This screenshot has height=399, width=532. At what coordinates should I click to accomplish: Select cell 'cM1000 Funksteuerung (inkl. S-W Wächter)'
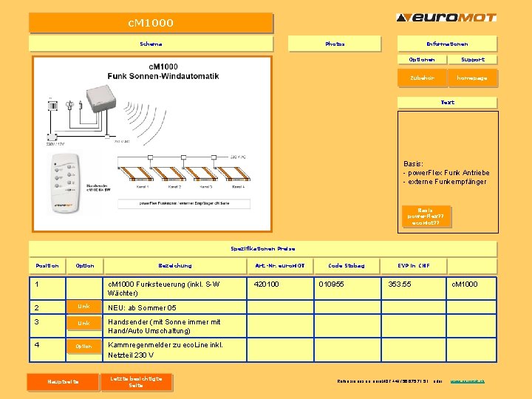174,288
